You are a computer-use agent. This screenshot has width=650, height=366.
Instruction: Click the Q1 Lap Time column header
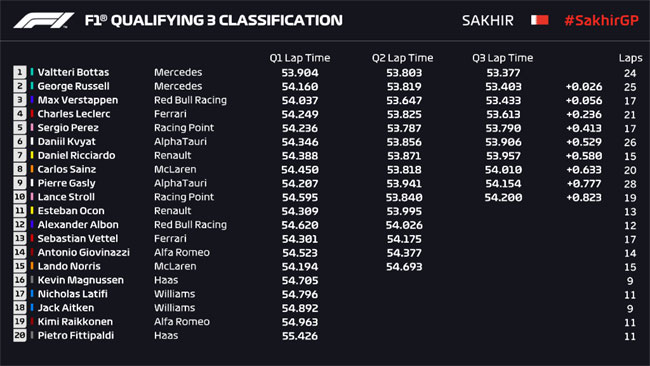click(x=300, y=58)
